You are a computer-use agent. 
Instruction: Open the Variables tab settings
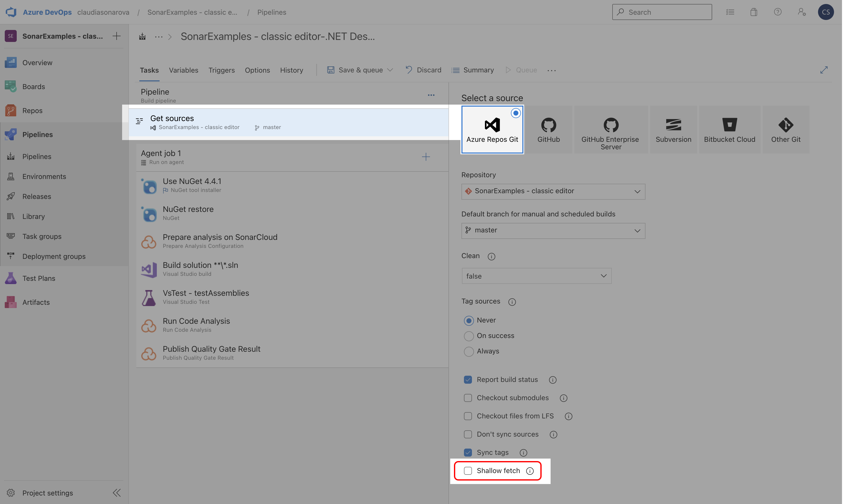[x=183, y=70]
